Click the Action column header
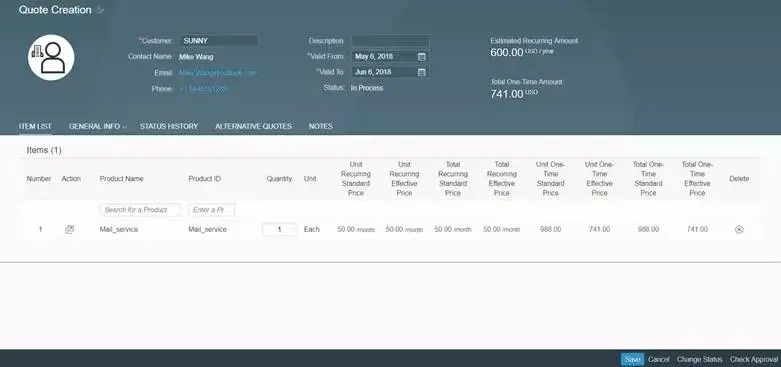 pyautogui.click(x=71, y=179)
